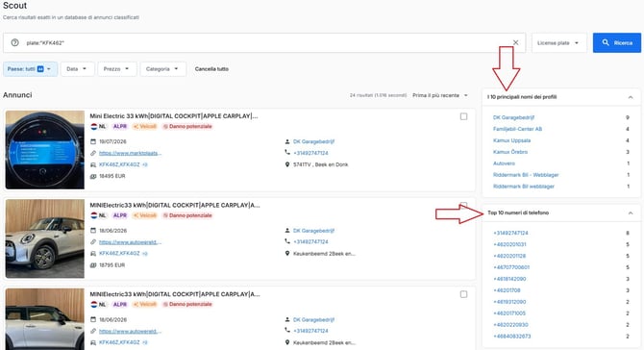Screen dimensions: 644x350
Task: Click the link icon in the 18795 EUR listing
Action: click(93, 242)
